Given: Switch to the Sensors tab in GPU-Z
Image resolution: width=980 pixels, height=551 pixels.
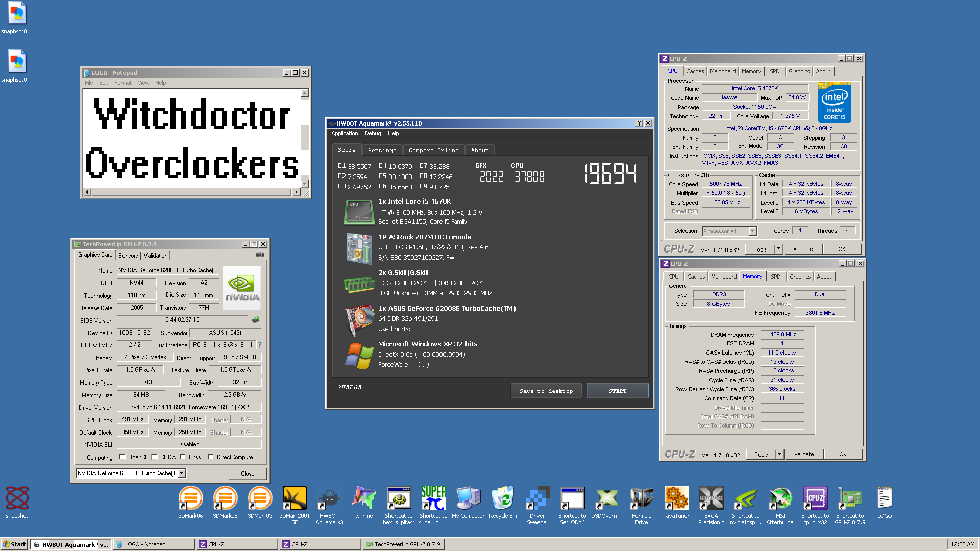Looking at the screenshot, I should click(128, 255).
